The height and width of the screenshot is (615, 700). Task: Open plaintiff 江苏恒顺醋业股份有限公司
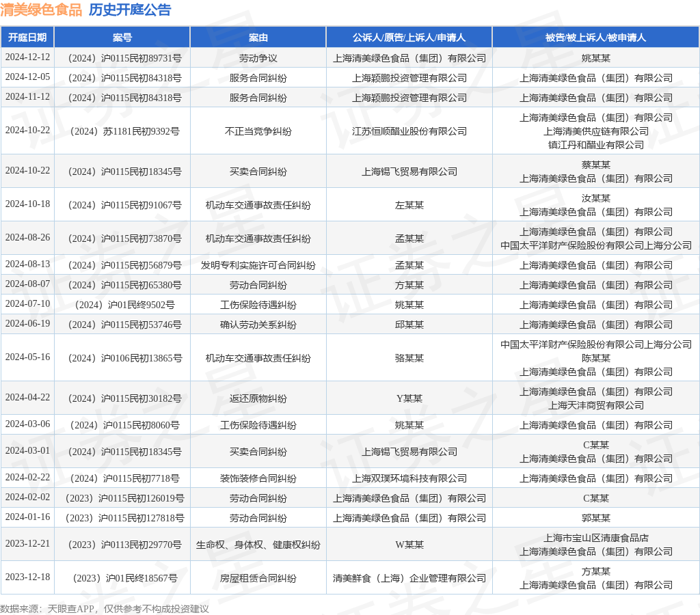[x=409, y=131]
